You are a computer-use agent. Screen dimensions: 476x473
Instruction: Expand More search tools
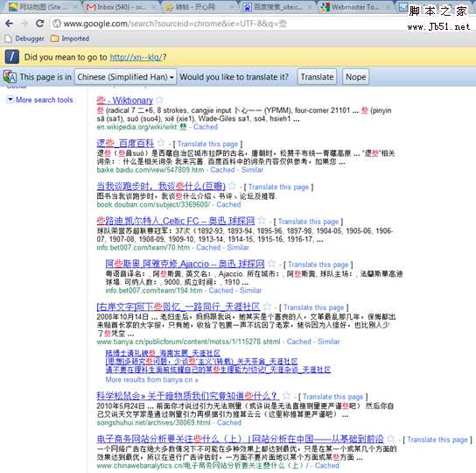click(40, 100)
